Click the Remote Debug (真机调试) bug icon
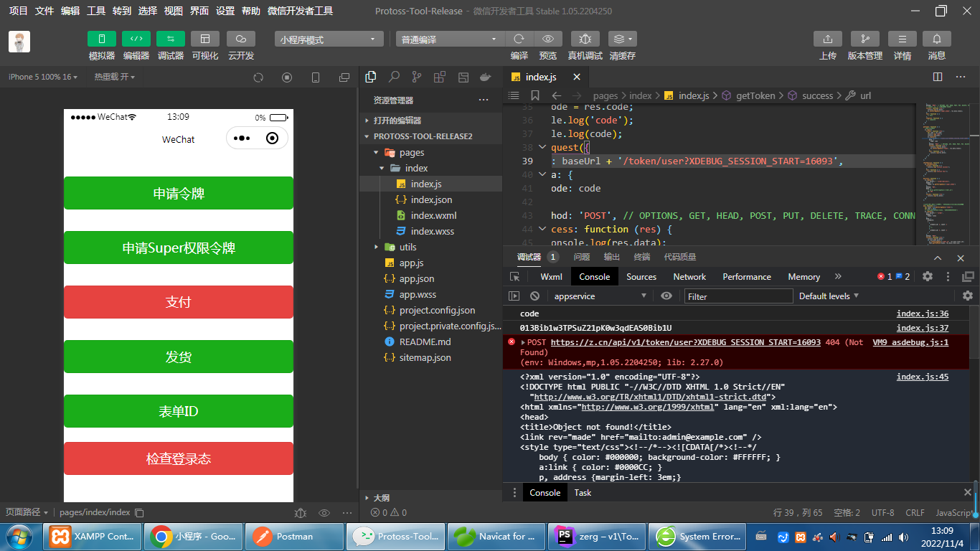The height and width of the screenshot is (551, 980). pyautogui.click(x=585, y=39)
